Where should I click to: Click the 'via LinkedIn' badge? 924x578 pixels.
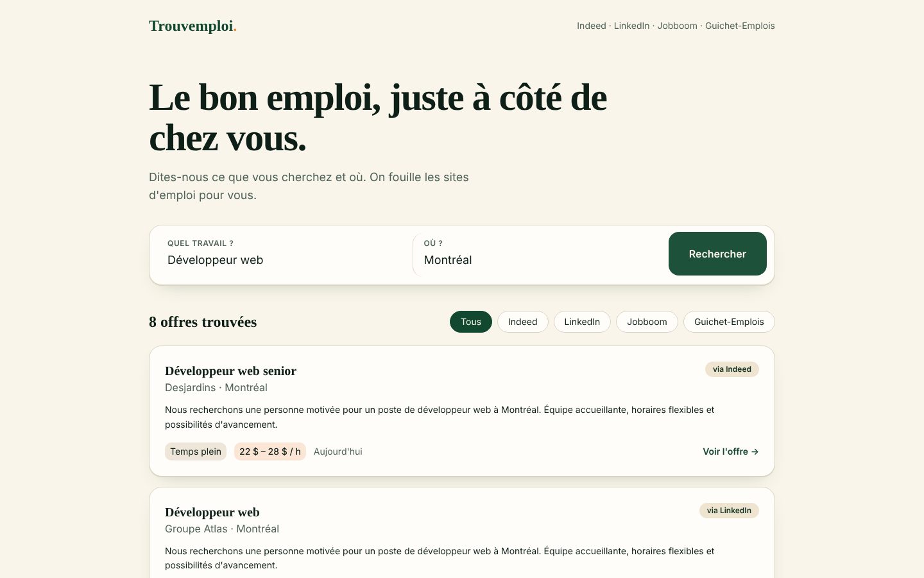point(729,511)
